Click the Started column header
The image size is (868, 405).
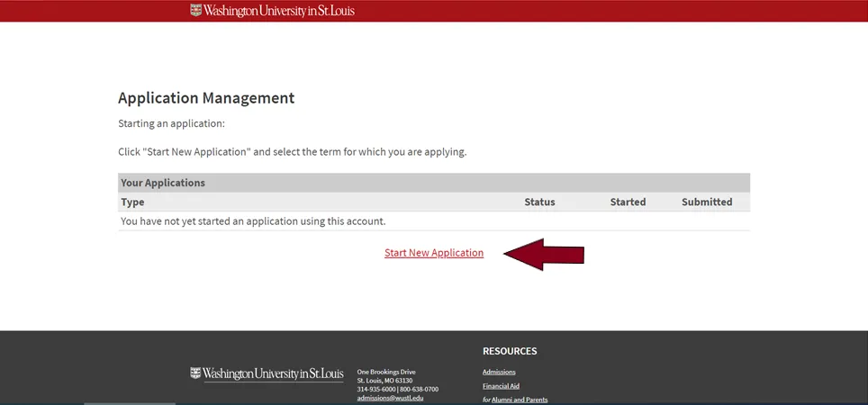[x=628, y=202]
